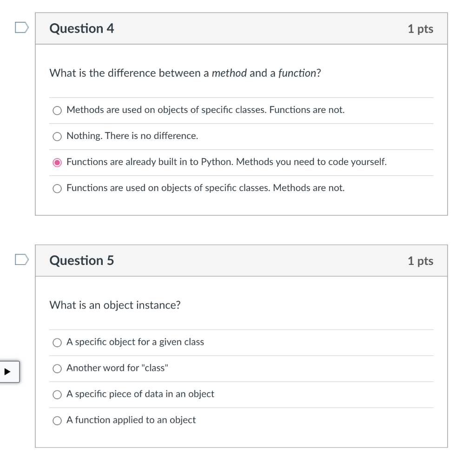Select 'A specific piece of data' option
Viewport: 476px width, 469px height.
pos(57,395)
